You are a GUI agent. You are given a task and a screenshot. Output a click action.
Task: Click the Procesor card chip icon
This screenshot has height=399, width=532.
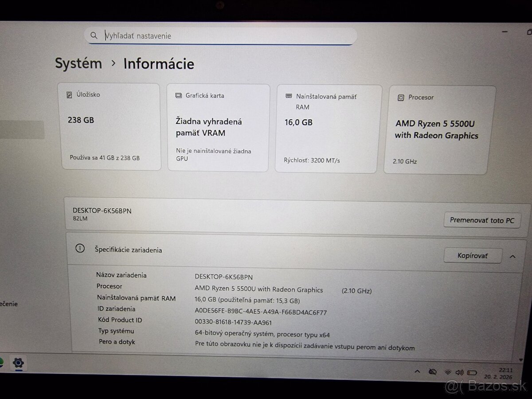point(400,97)
